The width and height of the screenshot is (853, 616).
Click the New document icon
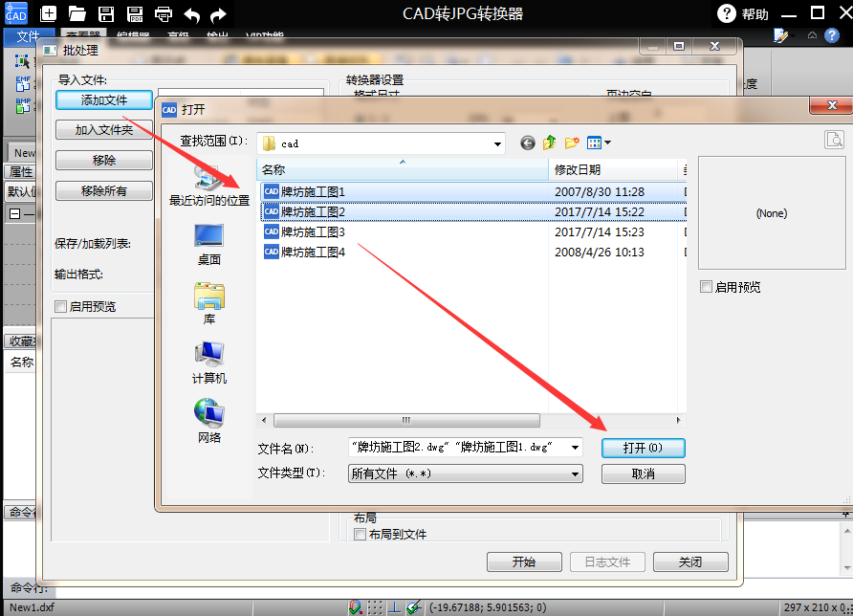tap(48, 14)
